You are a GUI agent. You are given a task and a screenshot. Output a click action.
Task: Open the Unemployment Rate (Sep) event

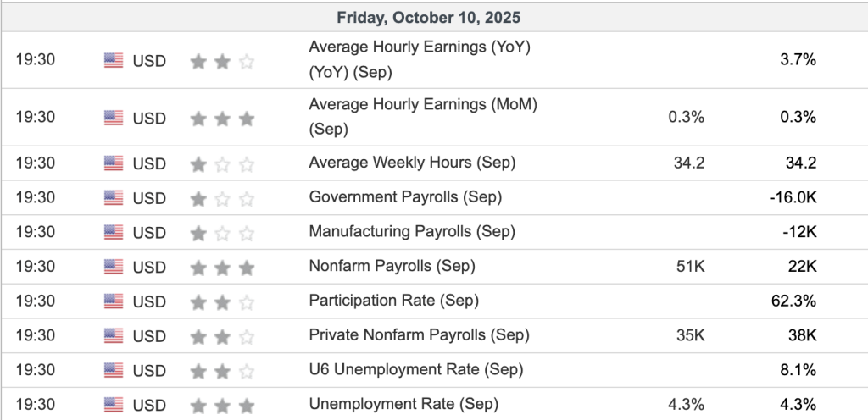(x=403, y=404)
